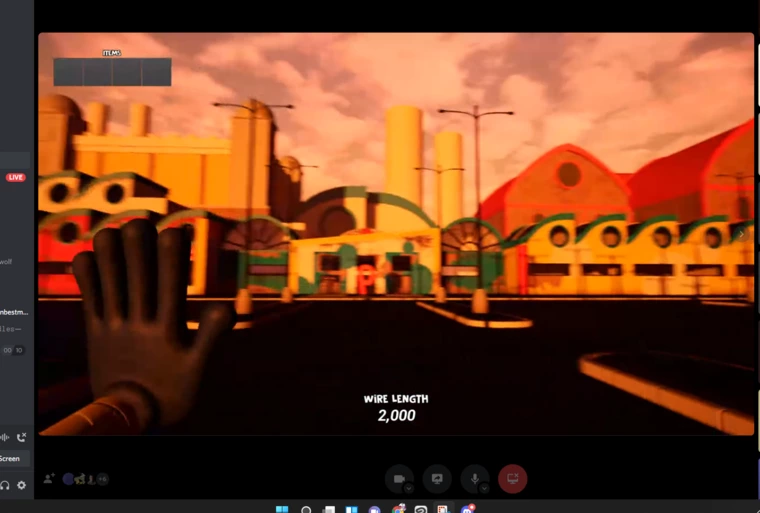Viewport: 760px width, 513px height.
Task: Disconnect from the voice call
Action: point(21,437)
